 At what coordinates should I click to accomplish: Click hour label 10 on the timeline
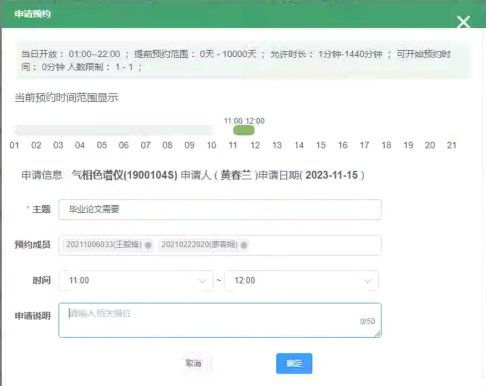211,145
